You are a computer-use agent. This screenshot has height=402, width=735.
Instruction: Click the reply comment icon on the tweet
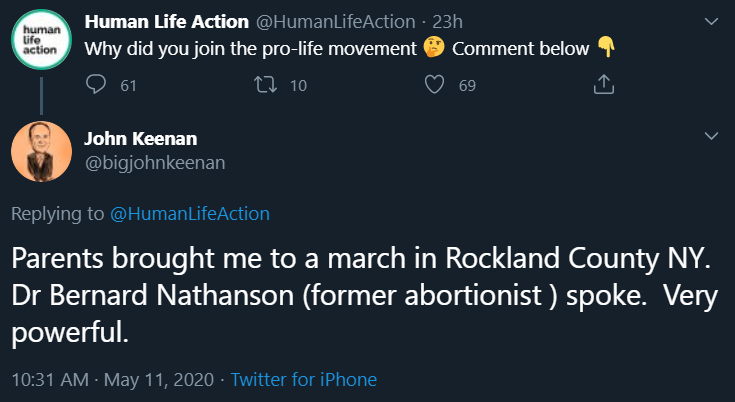click(x=96, y=86)
